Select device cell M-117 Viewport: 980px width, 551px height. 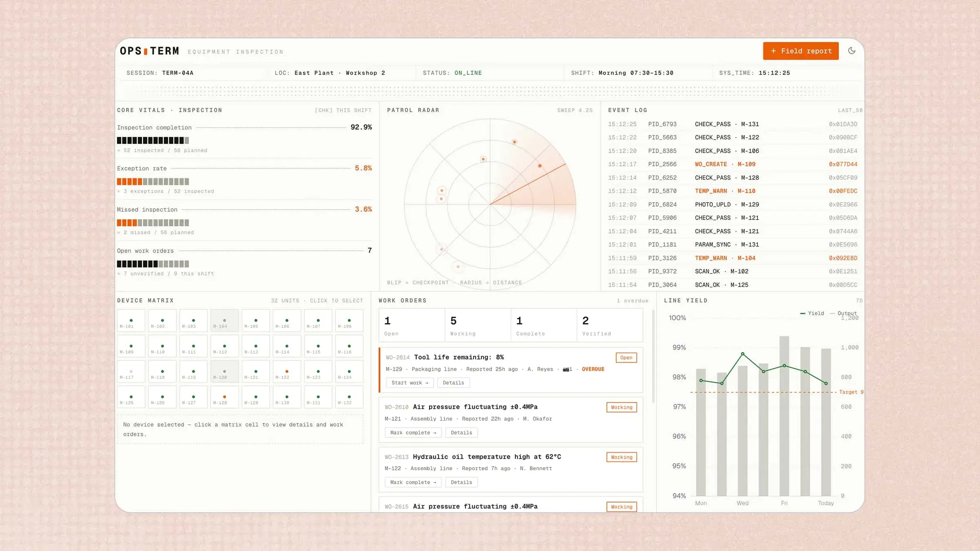[131, 371]
